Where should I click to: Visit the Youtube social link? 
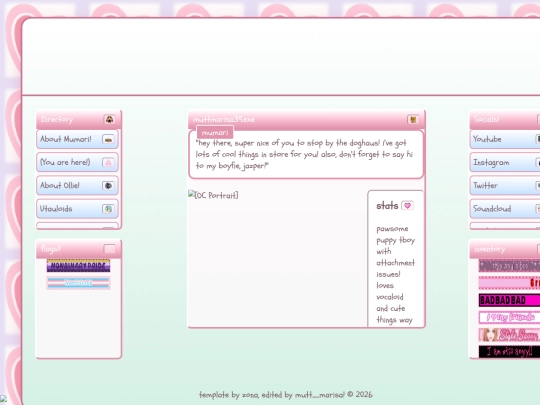(x=505, y=139)
